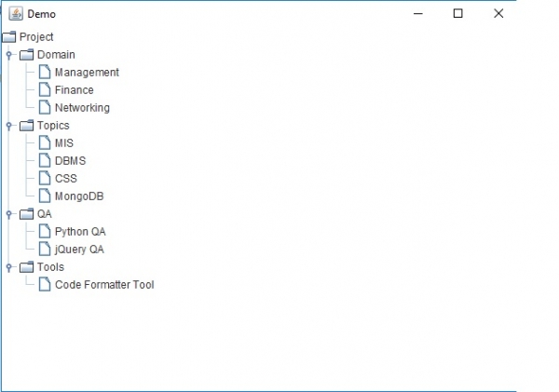
Task: Click the file icon beside Management
Action: 45,73
